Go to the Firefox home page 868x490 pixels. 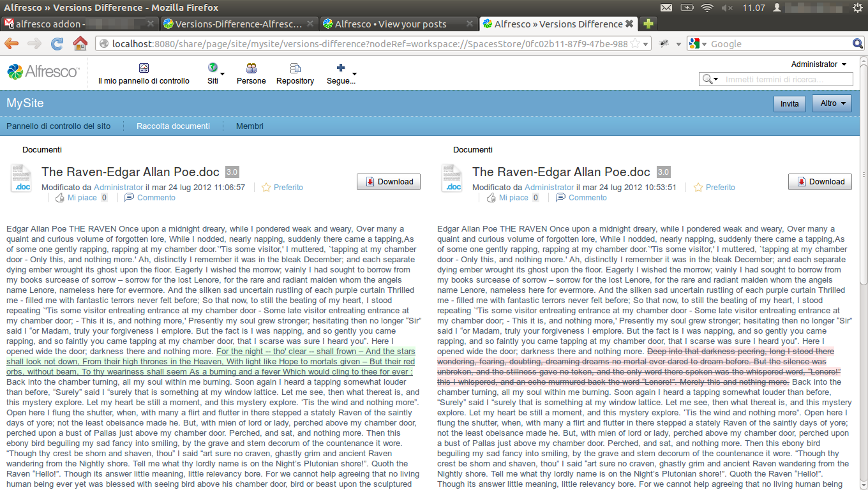(x=80, y=43)
